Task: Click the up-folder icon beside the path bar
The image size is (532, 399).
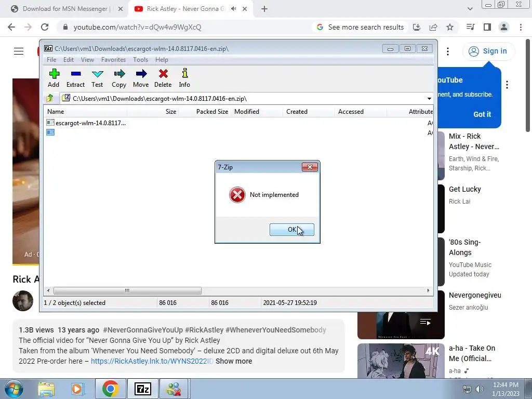Action: [50, 98]
